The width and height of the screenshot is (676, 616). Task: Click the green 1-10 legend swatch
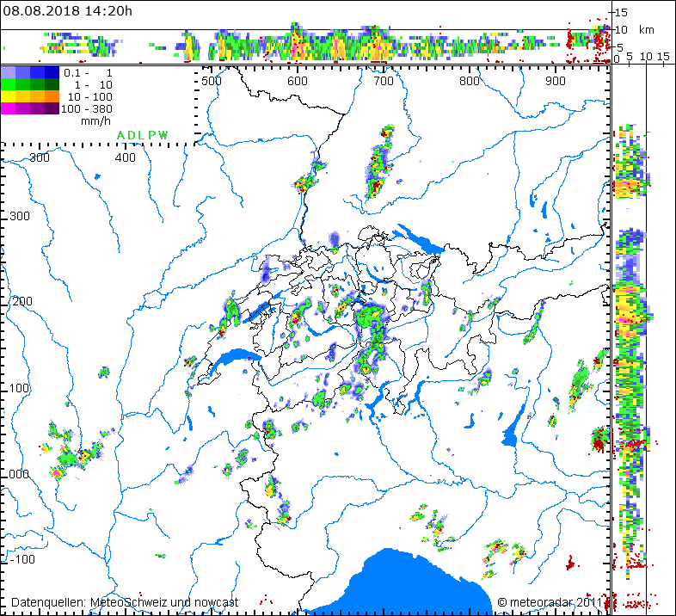[x=30, y=84]
